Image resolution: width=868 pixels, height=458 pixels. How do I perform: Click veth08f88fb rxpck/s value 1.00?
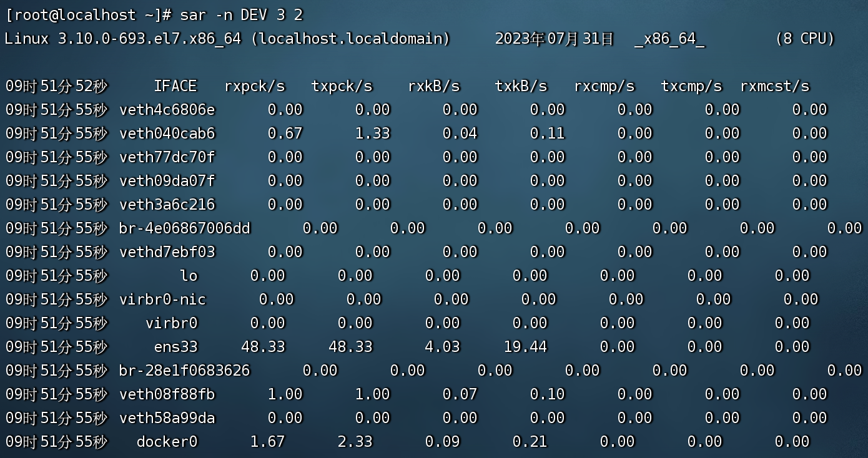click(285, 394)
